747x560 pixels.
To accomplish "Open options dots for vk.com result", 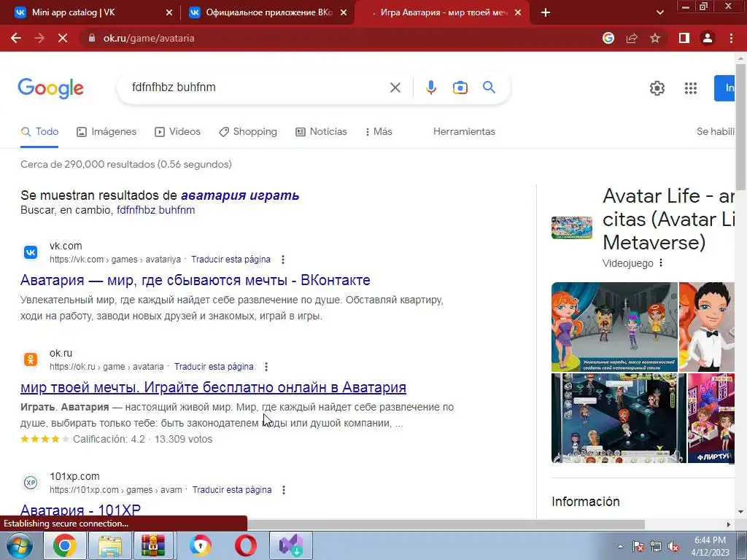I will (x=283, y=260).
